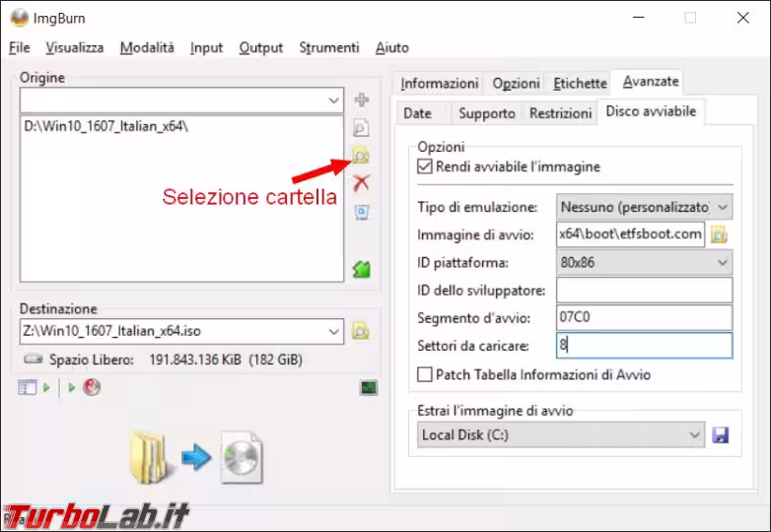
Task: Open the Output menu
Action: [x=260, y=47]
